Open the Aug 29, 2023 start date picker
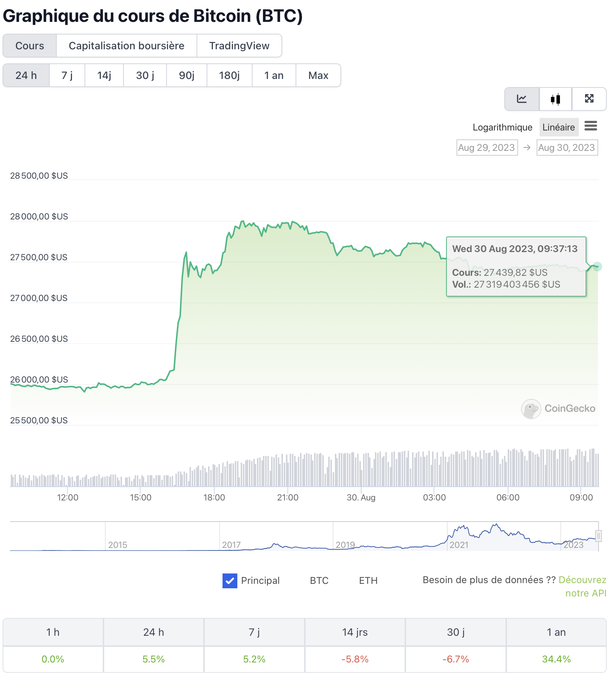 coord(487,148)
